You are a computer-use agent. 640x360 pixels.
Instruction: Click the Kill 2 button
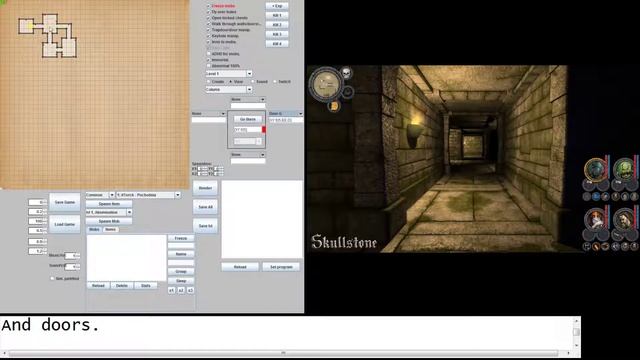277,24
